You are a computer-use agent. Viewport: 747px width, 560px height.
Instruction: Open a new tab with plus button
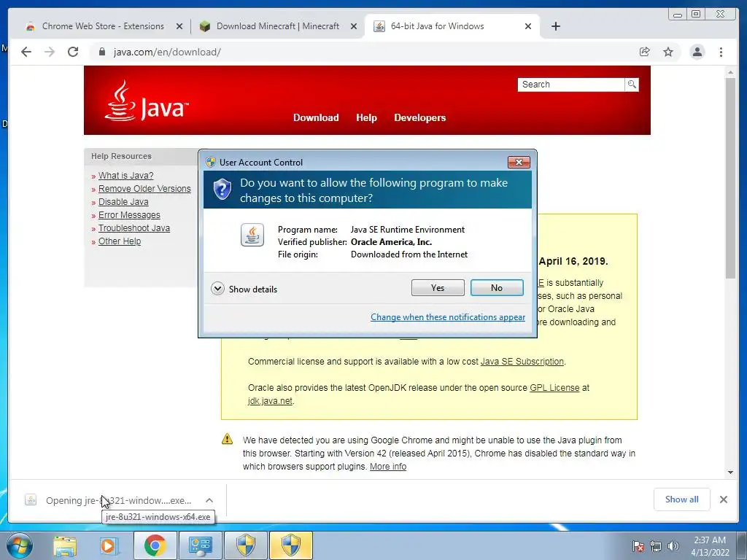coord(555,26)
